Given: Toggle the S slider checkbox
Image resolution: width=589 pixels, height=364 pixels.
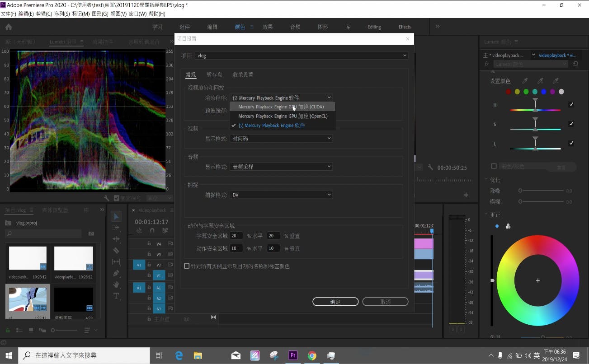Looking at the screenshot, I should click(571, 124).
